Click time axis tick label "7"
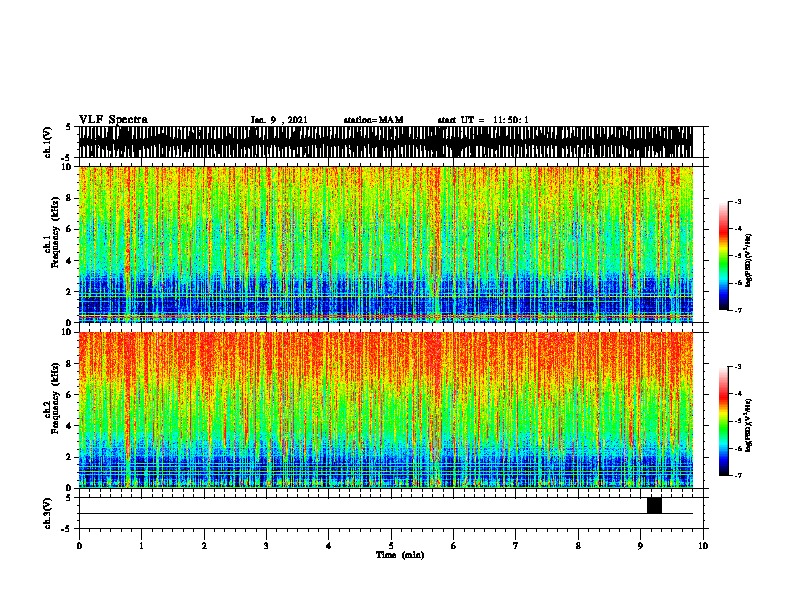Viewport: 792px width, 612px height. tap(516, 545)
